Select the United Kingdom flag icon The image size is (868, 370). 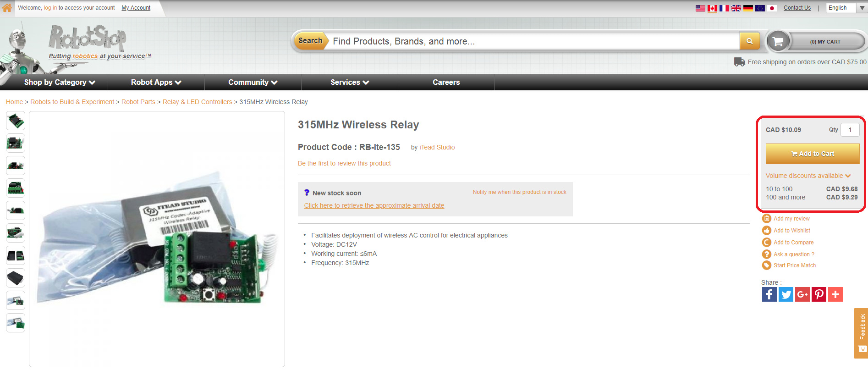pos(736,8)
